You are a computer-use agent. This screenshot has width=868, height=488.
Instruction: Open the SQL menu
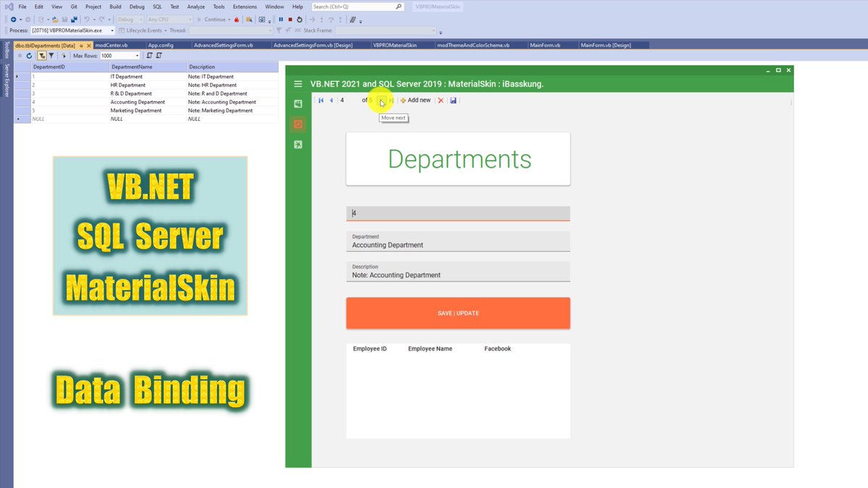click(x=157, y=7)
